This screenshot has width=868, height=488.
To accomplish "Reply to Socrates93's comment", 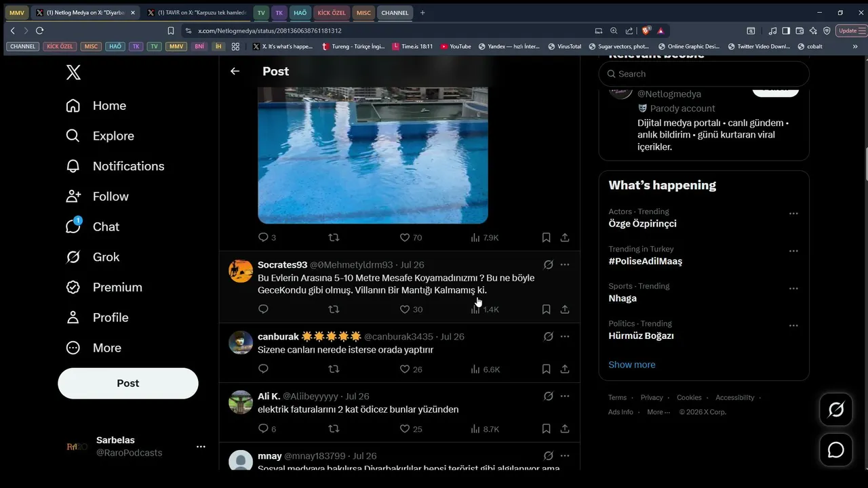I will click(x=264, y=309).
